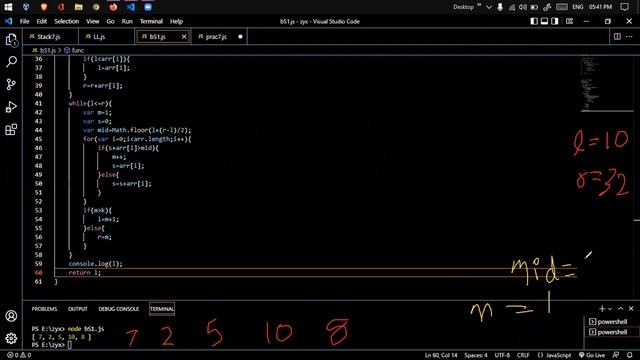Show the OUTPUT panel tab
Image resolution: width=640 pixels, height=360 pixels.
(x=78, y=309)
